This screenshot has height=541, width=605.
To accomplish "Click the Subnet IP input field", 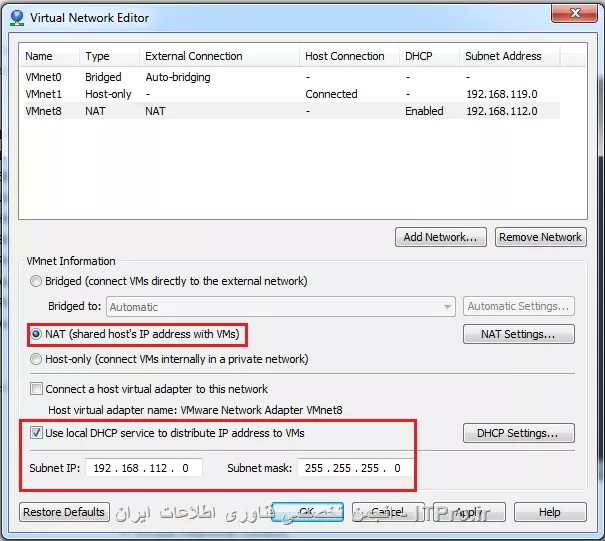I will pyautogui.click(x=144, y=468).
